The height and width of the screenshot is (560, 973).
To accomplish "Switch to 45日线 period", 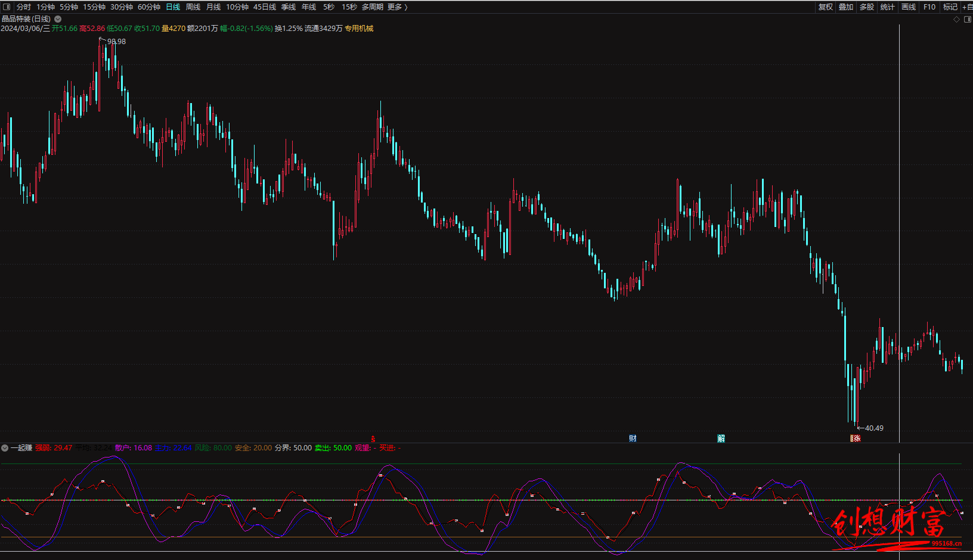I will tap(265, 7).
